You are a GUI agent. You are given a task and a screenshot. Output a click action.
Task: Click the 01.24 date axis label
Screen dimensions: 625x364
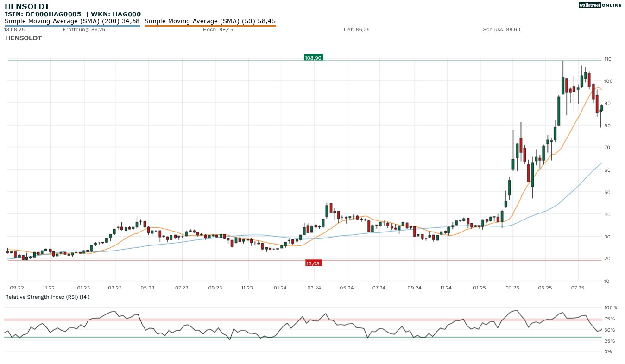[x=280, y=288]
